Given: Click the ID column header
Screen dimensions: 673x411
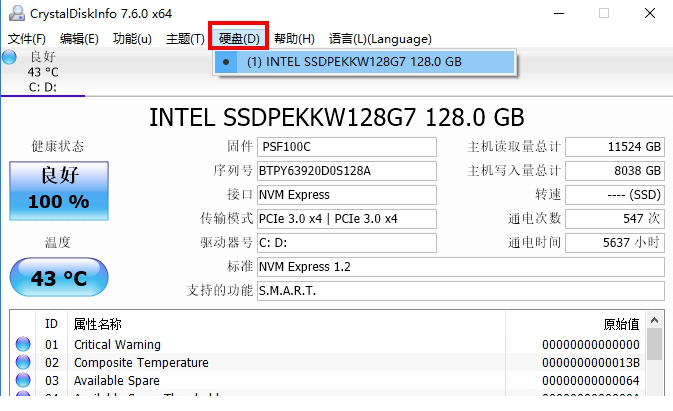Looking at the screenshot, I should [x=52, y=324].
